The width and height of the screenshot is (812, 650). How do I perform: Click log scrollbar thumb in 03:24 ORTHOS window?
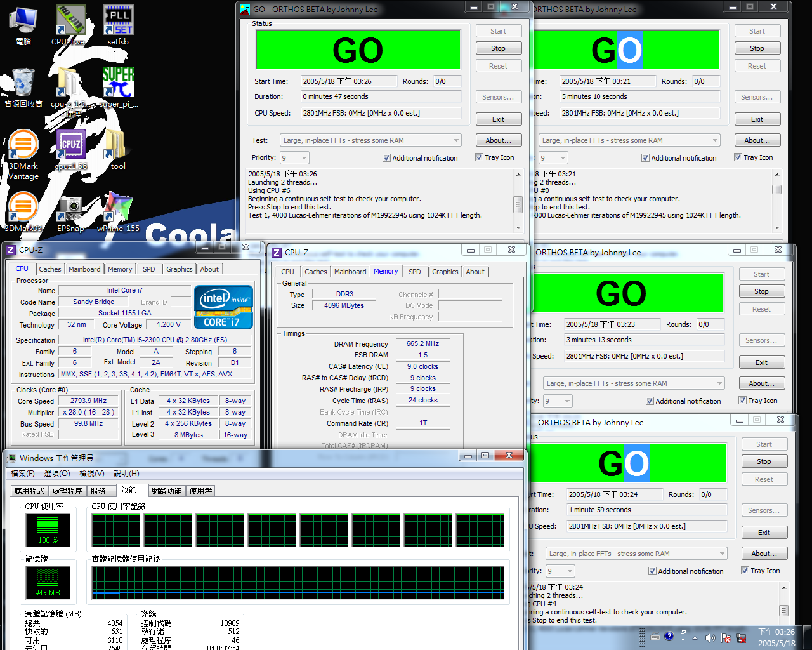coord(783,611)
